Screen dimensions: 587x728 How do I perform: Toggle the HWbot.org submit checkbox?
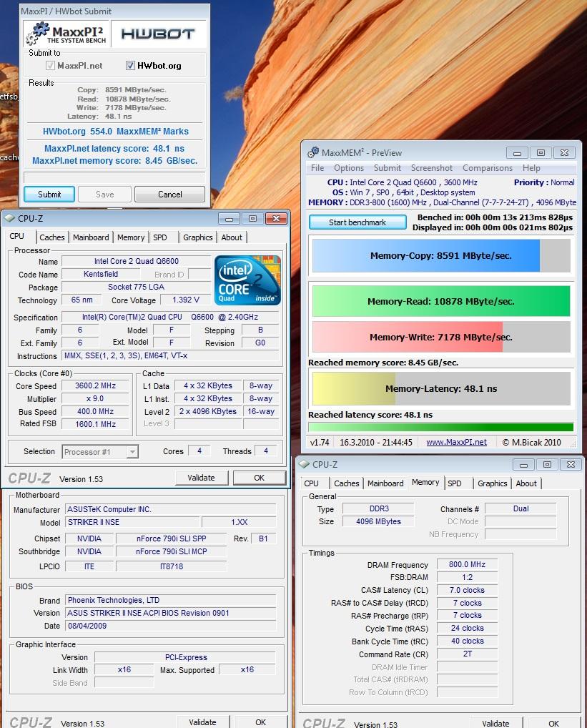[130, 66]
